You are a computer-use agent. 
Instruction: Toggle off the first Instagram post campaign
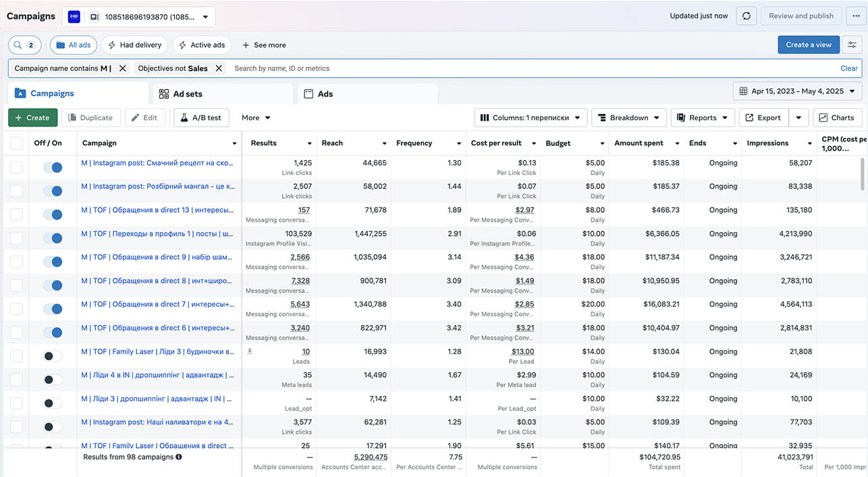tap(53, 167)
